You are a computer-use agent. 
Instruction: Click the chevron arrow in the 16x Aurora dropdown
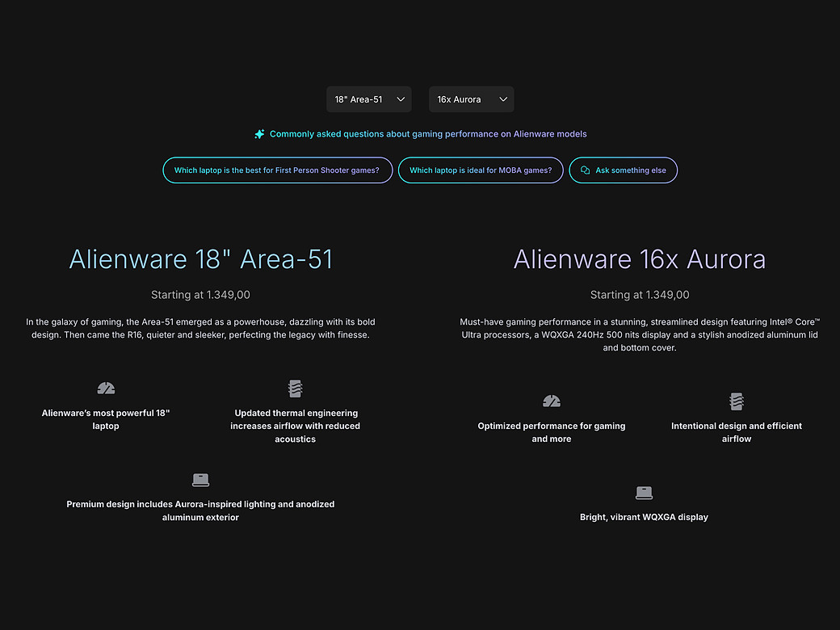pos(503,99)
